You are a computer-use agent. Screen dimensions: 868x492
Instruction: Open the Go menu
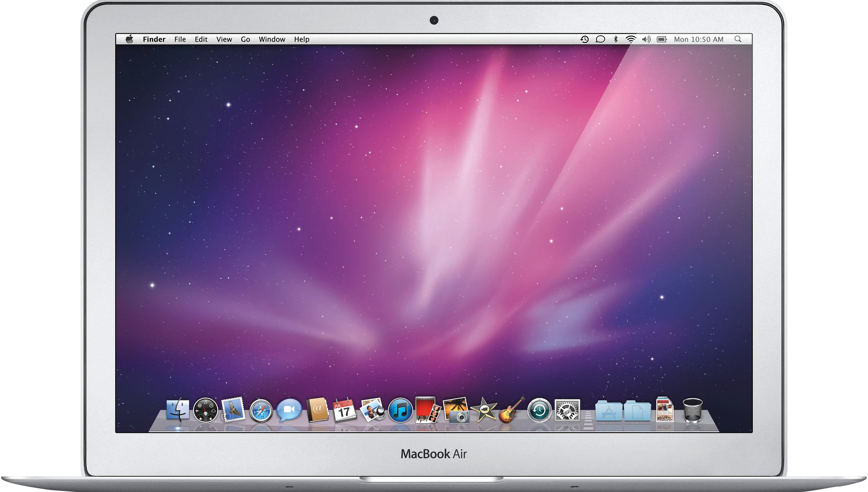click(245, 39)
